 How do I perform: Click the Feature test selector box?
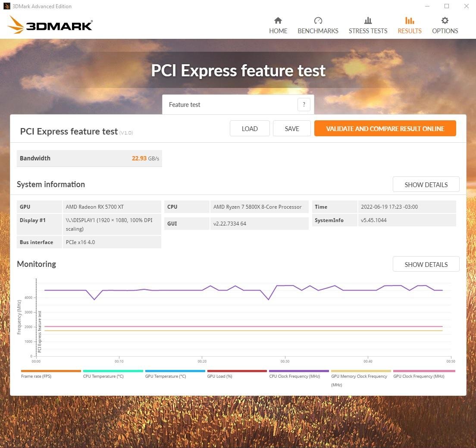pos(238,104)
